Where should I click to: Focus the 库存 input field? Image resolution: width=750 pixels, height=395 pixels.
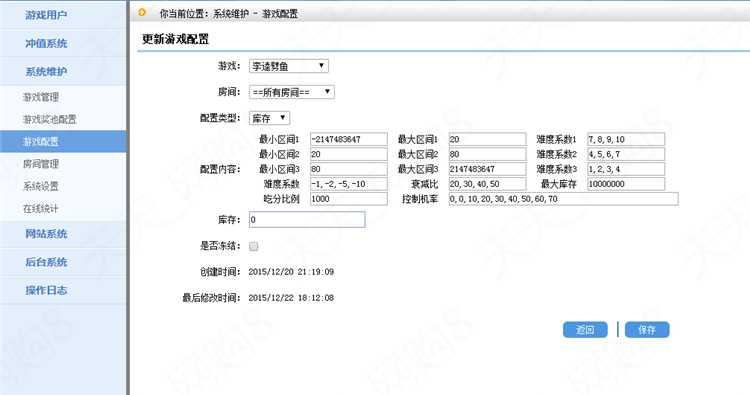pos(307,219)
